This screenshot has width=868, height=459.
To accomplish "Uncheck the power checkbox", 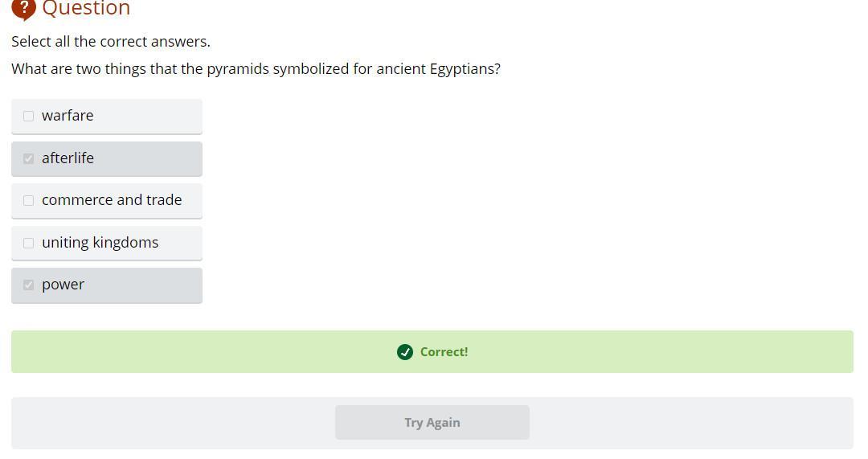I will click(29, 285).
